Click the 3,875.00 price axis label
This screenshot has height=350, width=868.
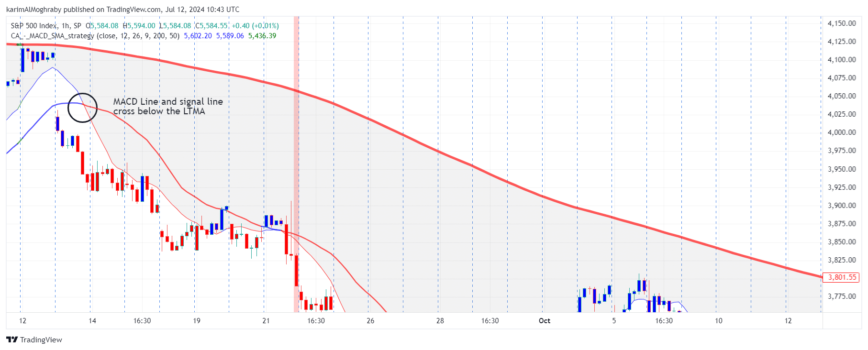click(842, 224)
